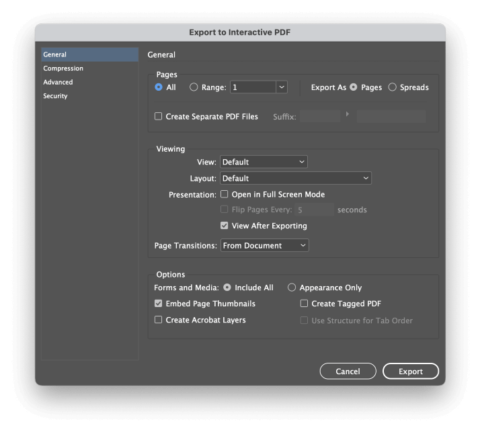Choose the Range radio button

(x=193, y=87)
